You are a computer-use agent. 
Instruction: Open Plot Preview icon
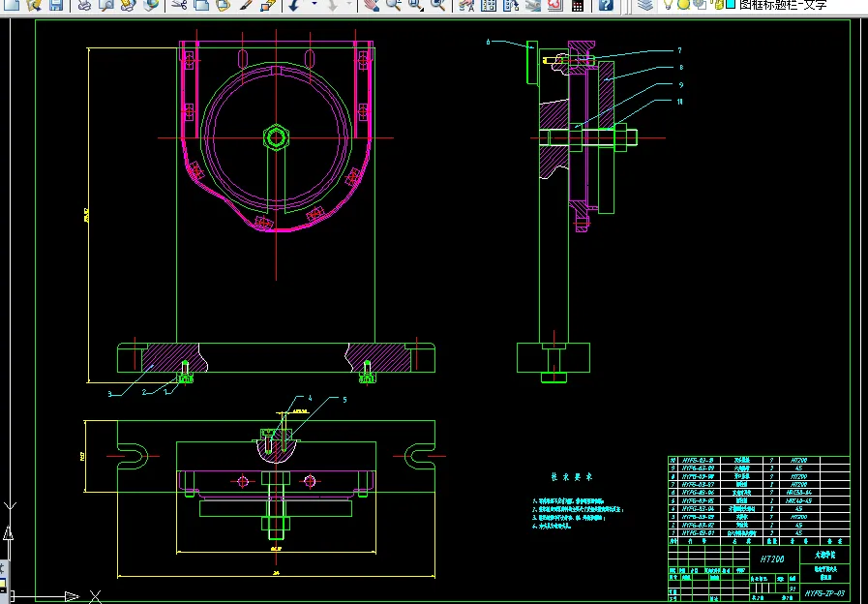[x=106, y=5]
